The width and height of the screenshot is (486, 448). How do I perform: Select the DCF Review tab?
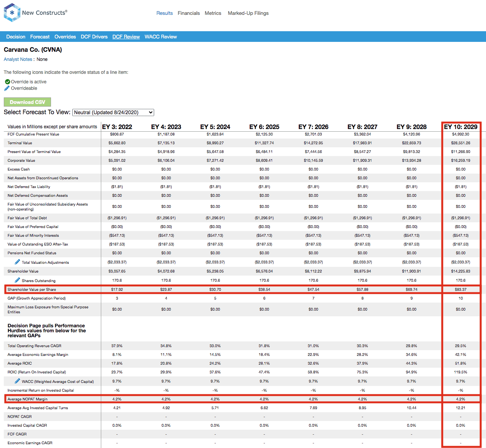(126, 37)
